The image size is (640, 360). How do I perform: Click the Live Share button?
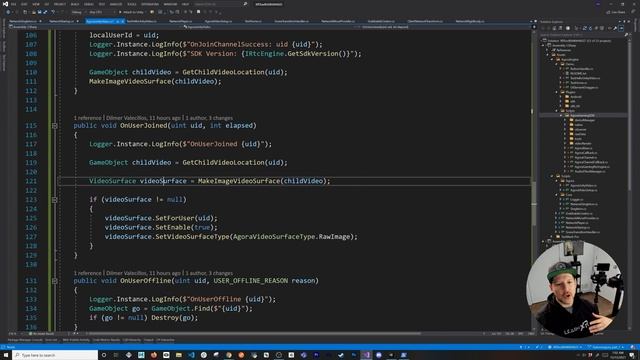(x=616, y=12)
